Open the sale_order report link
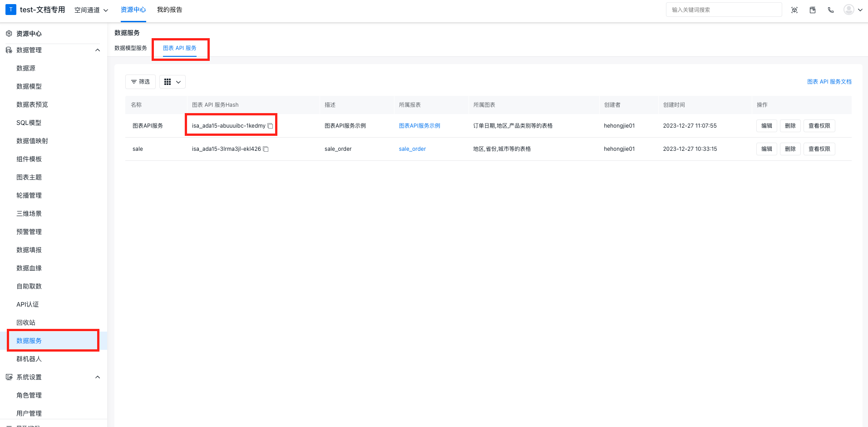 point(412,149)
